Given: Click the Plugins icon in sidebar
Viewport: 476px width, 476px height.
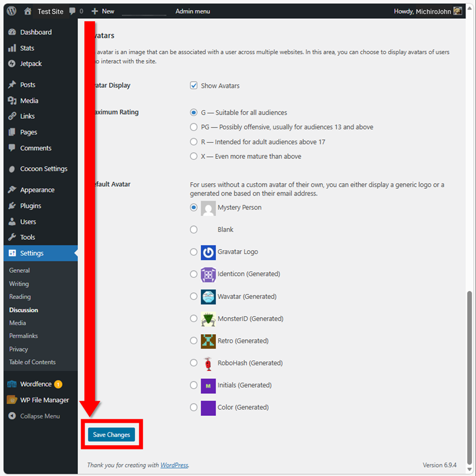Looking at the screenshot, I should pos(12,206).
